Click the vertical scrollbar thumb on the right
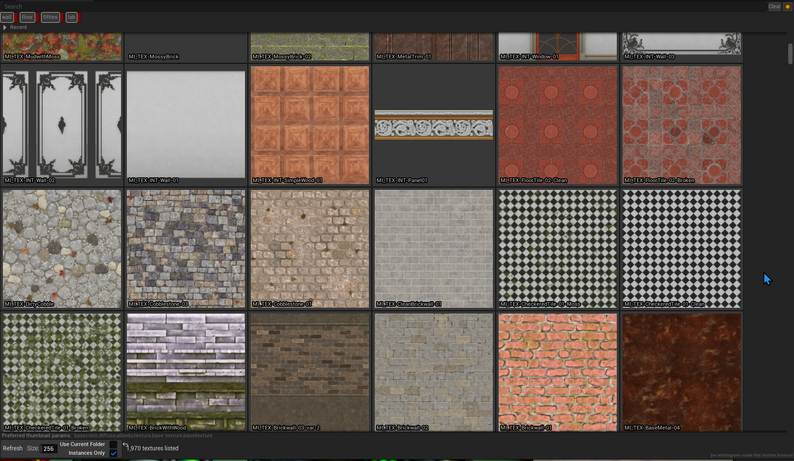 click(x=789, y=54)
